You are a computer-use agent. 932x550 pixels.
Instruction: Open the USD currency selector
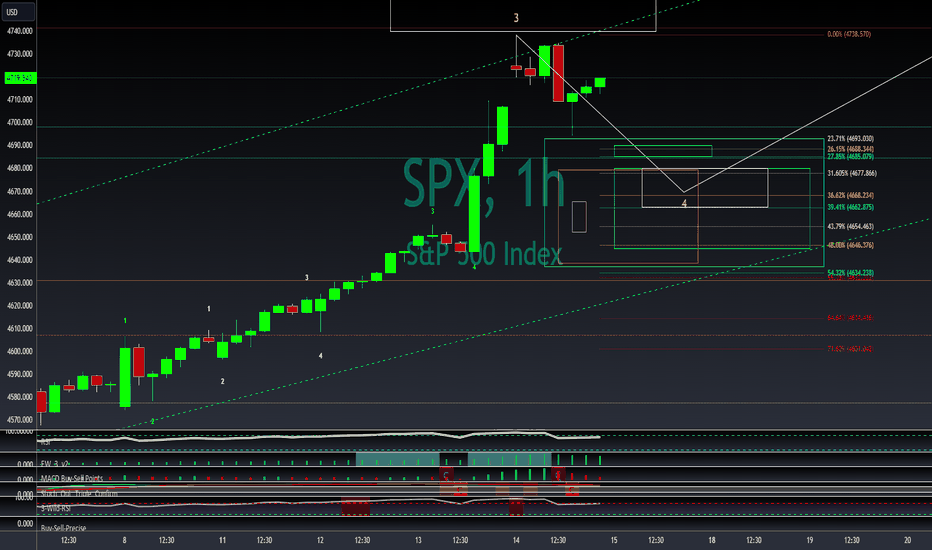click(x=18, y=12)
